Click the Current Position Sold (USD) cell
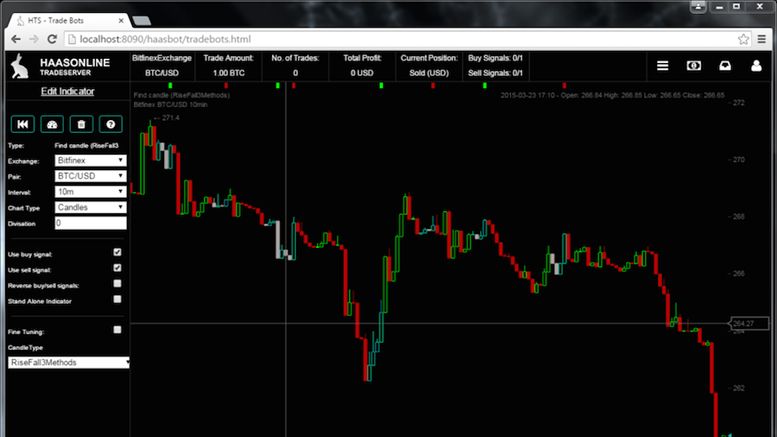 tap(429, 65)
